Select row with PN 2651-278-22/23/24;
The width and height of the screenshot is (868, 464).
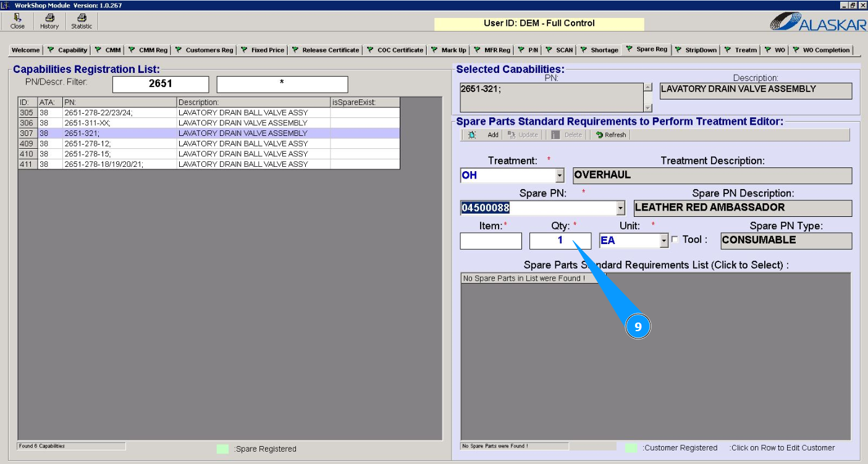point(209,112)
